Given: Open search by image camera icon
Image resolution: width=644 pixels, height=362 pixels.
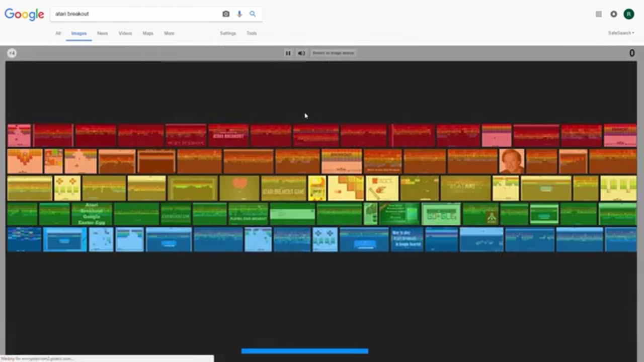Looking at the screenshot, I should 226,14.
